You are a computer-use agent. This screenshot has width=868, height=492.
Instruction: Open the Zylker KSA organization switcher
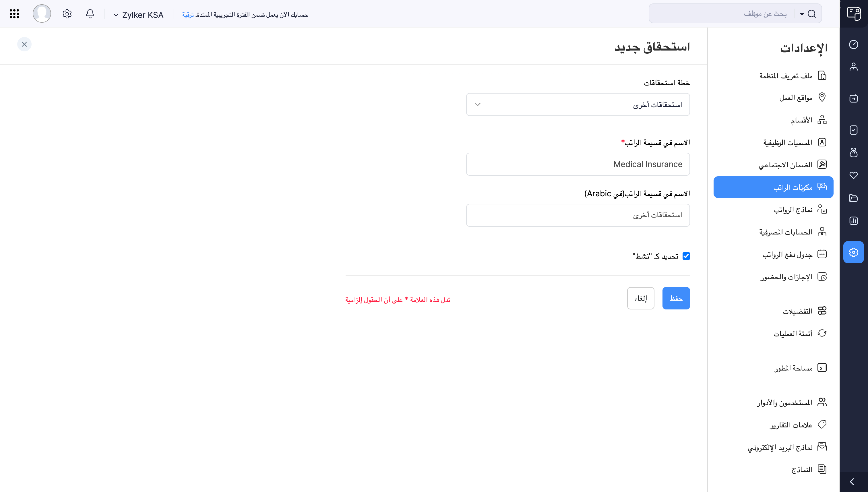139,15
